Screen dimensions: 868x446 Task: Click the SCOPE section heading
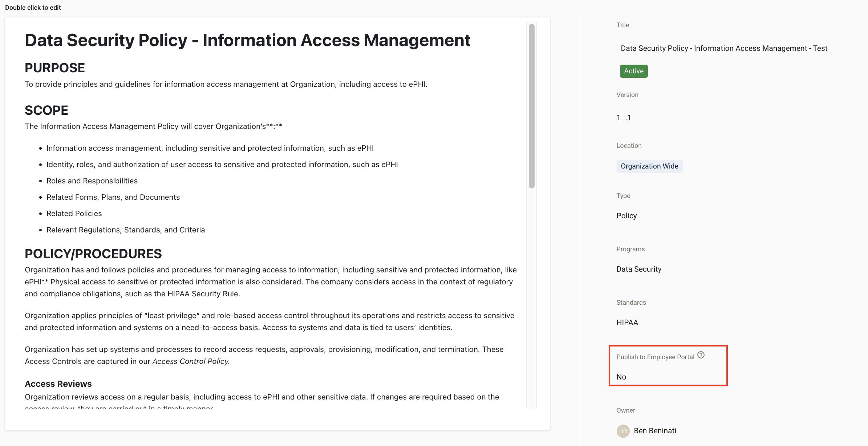[46, 110]
